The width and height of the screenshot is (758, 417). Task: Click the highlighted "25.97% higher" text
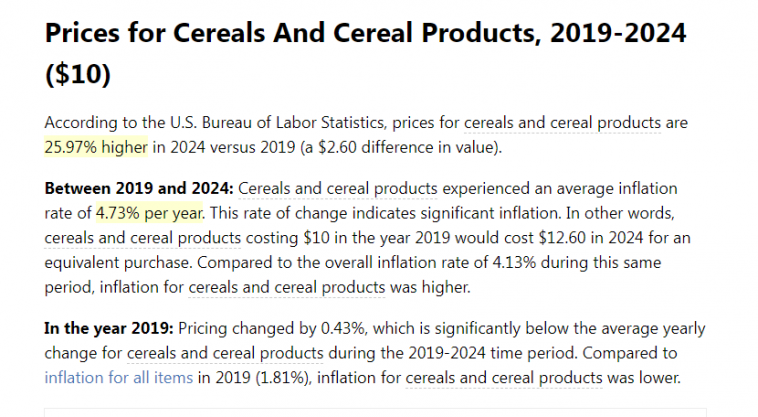point(96,148)
